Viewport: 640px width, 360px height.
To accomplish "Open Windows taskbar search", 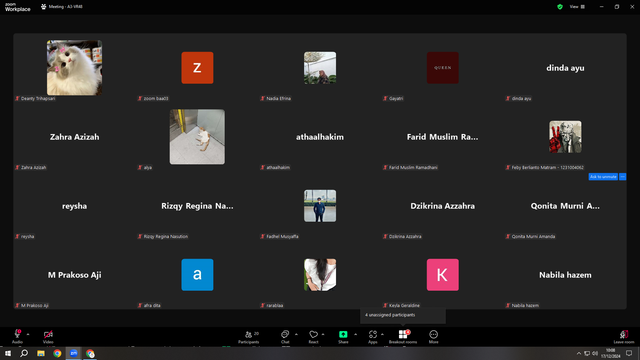I will pos(24,353).
